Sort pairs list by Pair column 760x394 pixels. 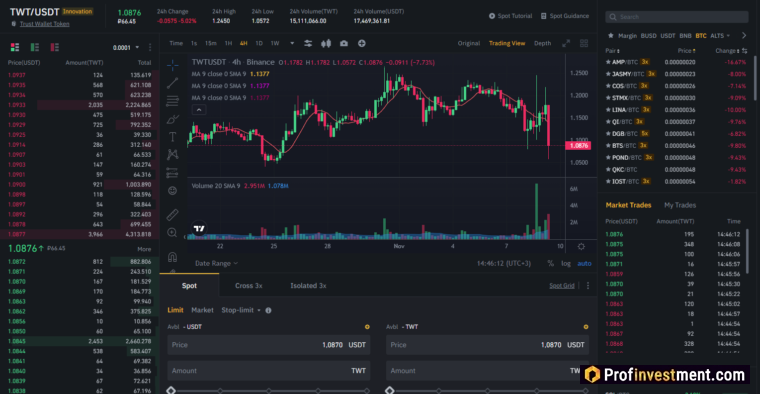(x=612, y=50)
